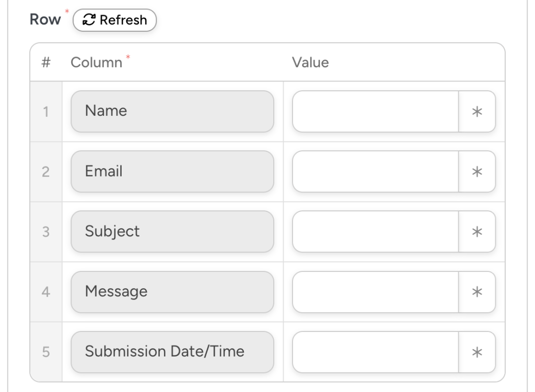Click the required marker on Column header

pyautogui.click(x=127, y=56)
